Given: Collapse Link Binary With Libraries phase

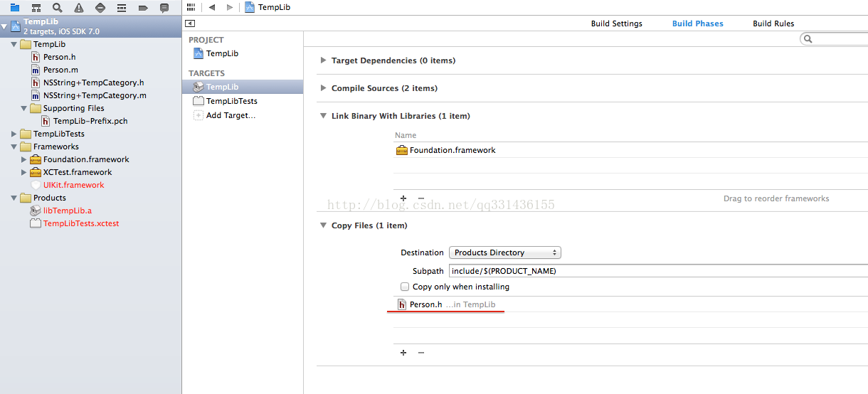Looking at the screenshot, I should tap(324, 116).
